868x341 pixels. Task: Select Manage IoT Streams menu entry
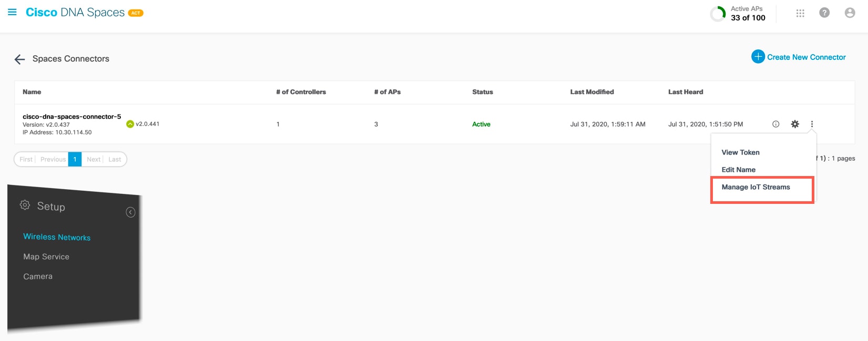click(755, 187)
